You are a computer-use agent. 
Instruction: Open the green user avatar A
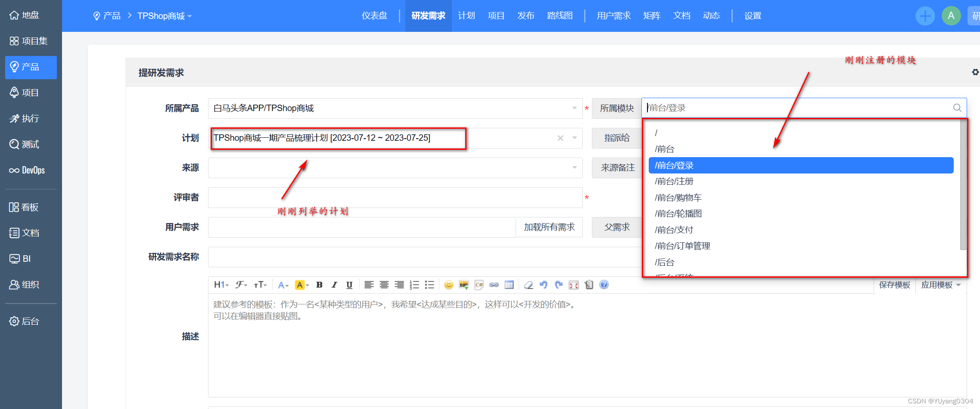coord(951,16)
